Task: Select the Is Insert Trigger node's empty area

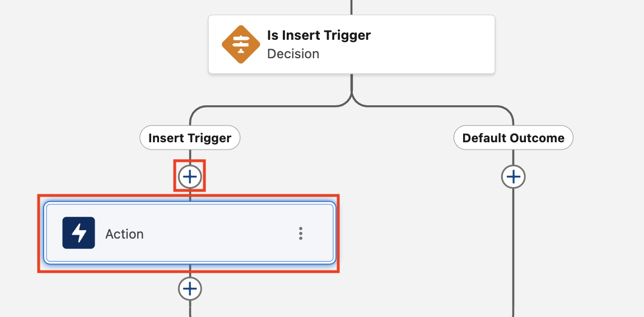Action: tap(431, 44)
